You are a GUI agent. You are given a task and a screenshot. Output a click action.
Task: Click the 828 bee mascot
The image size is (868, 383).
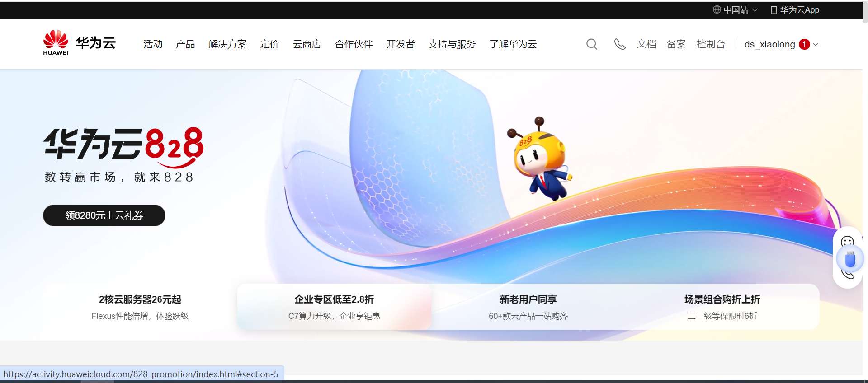540,159
